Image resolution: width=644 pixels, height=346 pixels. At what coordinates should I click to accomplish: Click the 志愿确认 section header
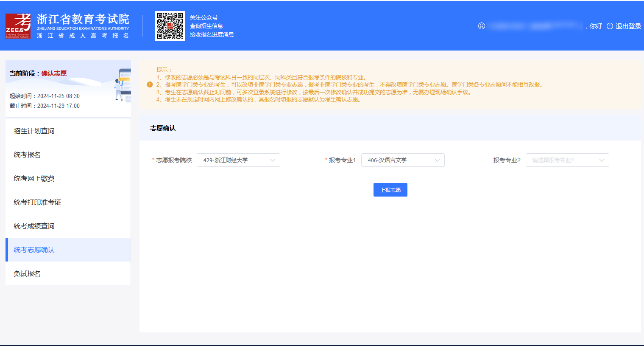[x=163, y=128]
